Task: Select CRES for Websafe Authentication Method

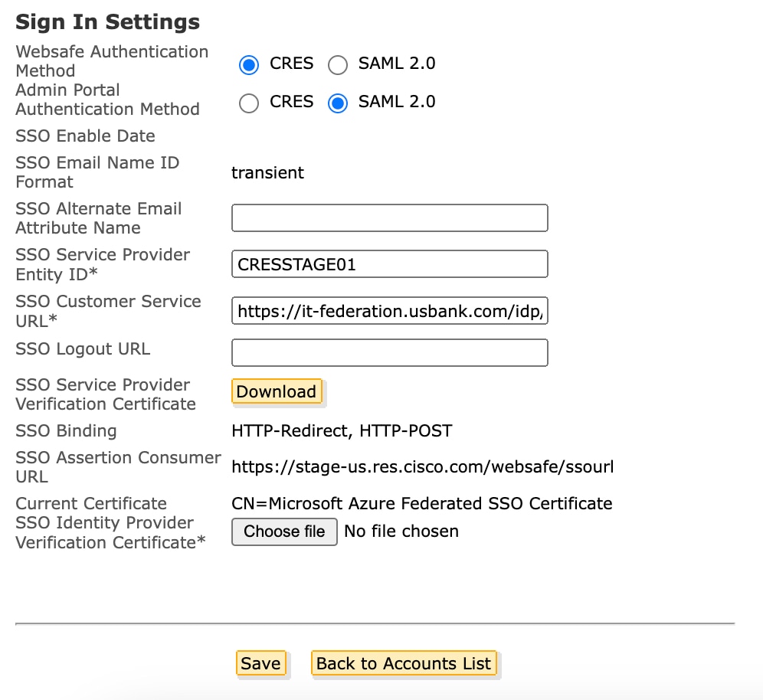Action: [x=248, y=65]
